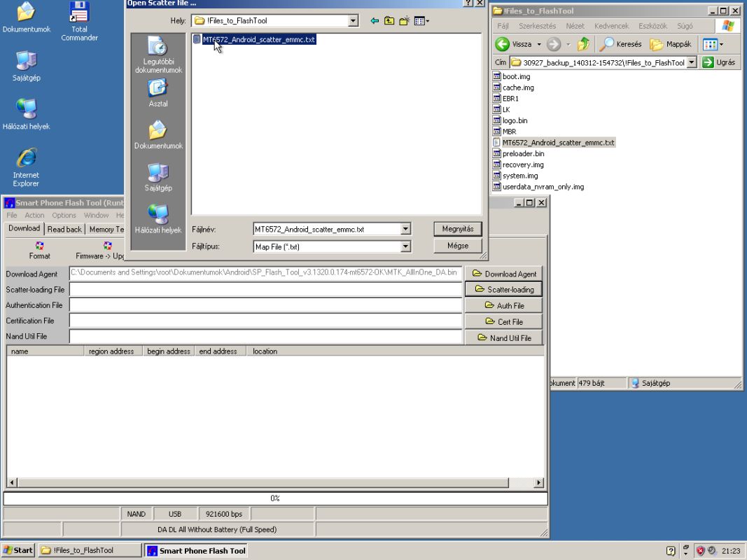Viewport: 747px width, 560px height.
Task: Expand the Fájlnév filename dropdown arrow
Action: click(405, 229)
